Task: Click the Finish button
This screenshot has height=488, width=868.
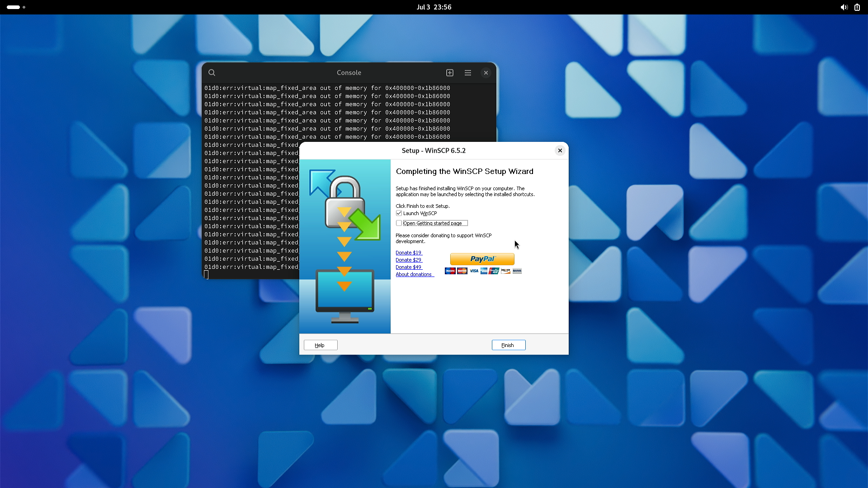Action: [509, 345]
